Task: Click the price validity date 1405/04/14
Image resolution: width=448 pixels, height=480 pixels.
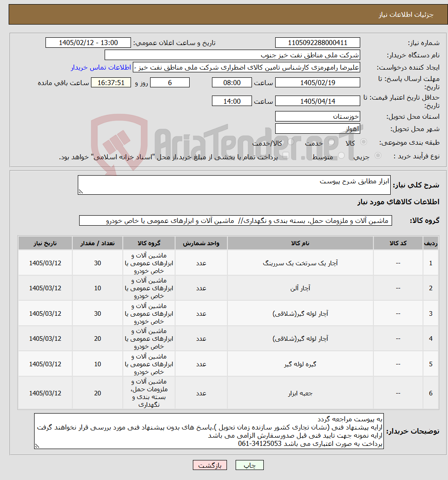Action: [x=317, y=101]
